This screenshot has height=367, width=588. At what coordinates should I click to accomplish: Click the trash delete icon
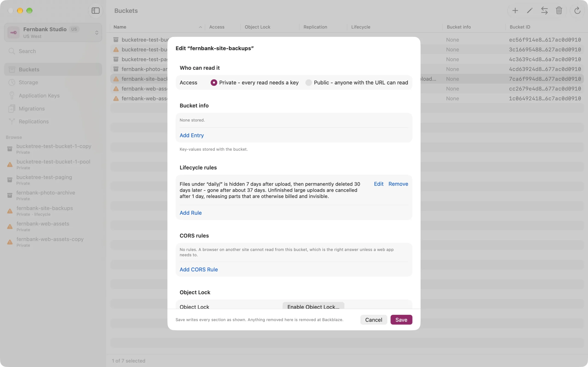[x=559, y=11]
